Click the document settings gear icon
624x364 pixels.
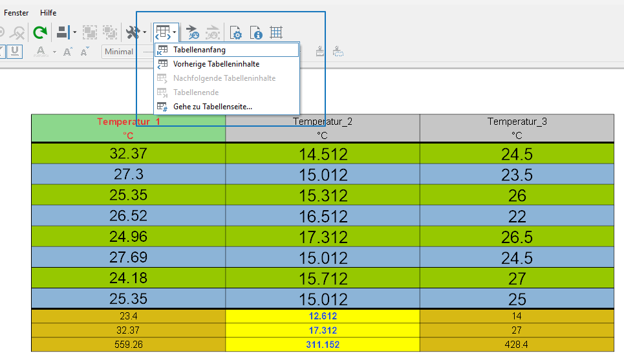tap(236, 32)
